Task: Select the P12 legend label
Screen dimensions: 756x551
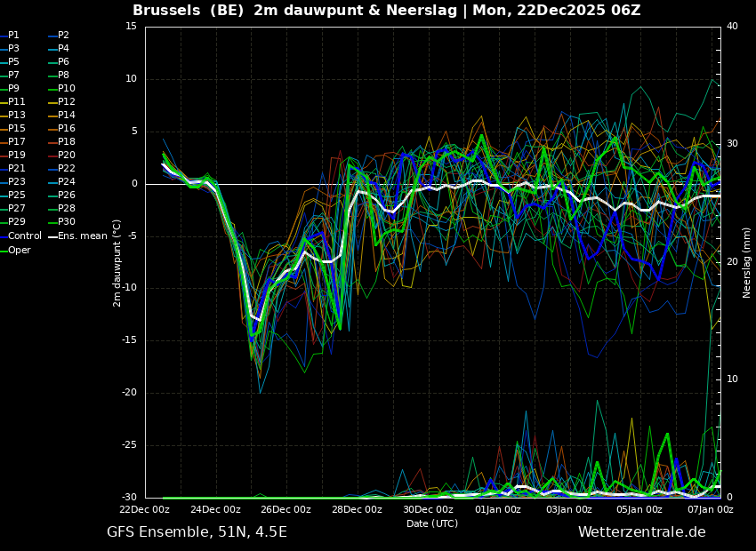Action: (x=62, y=101)
